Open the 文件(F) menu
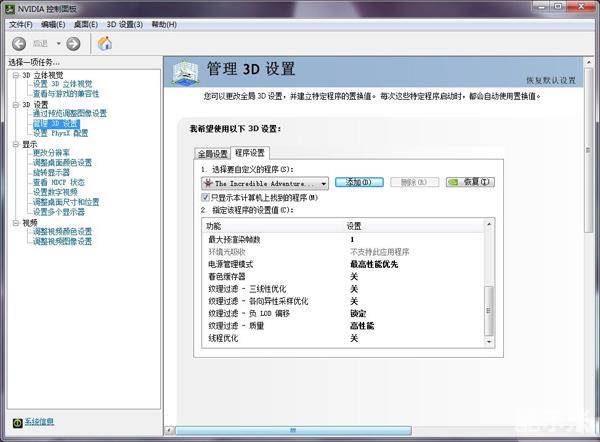This screenshot has height=442, width=600. tap(20, 23)
